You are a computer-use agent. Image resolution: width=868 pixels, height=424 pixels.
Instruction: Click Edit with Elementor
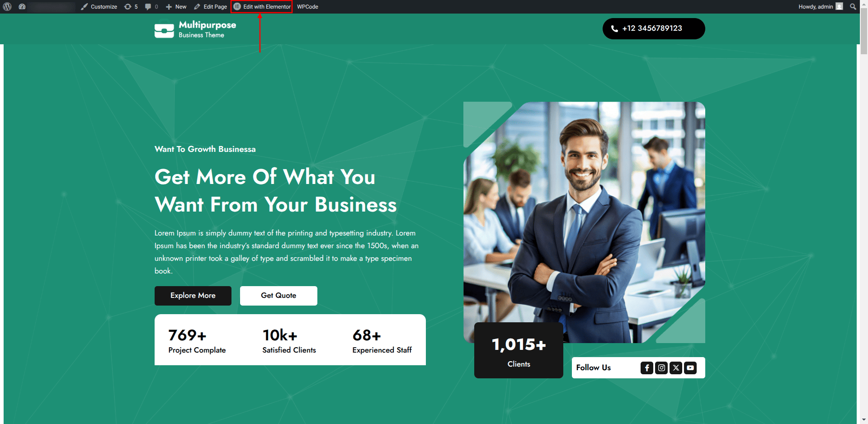click(x=262, y=7)
